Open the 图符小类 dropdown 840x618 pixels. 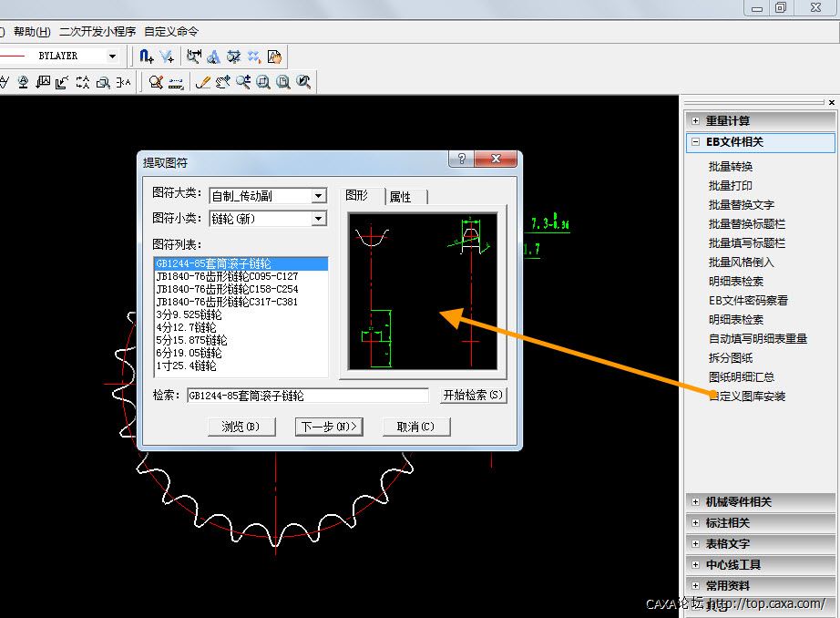click(x=318, y=219)
